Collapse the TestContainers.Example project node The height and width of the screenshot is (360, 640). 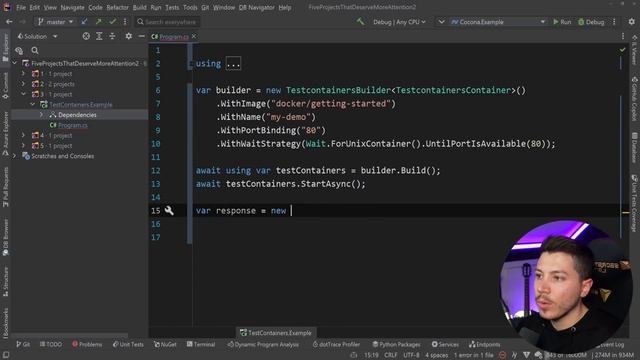tap(32, 104)
